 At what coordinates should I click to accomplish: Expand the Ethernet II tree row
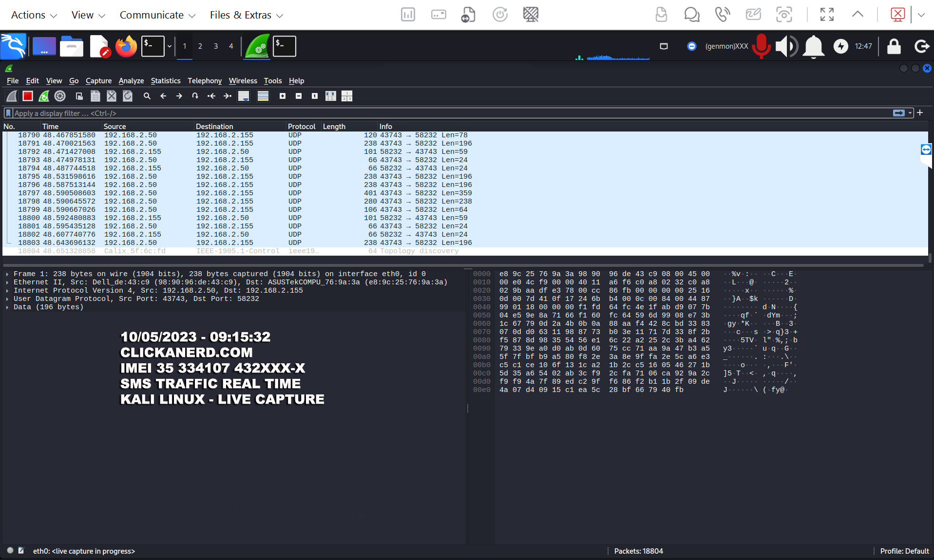(7, 282)
